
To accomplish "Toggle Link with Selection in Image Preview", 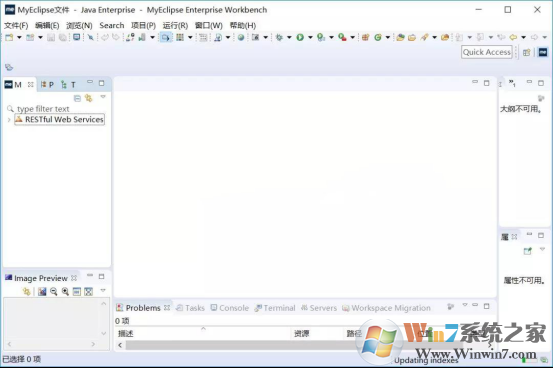I will pyautogui.click(x=26, y=291).
